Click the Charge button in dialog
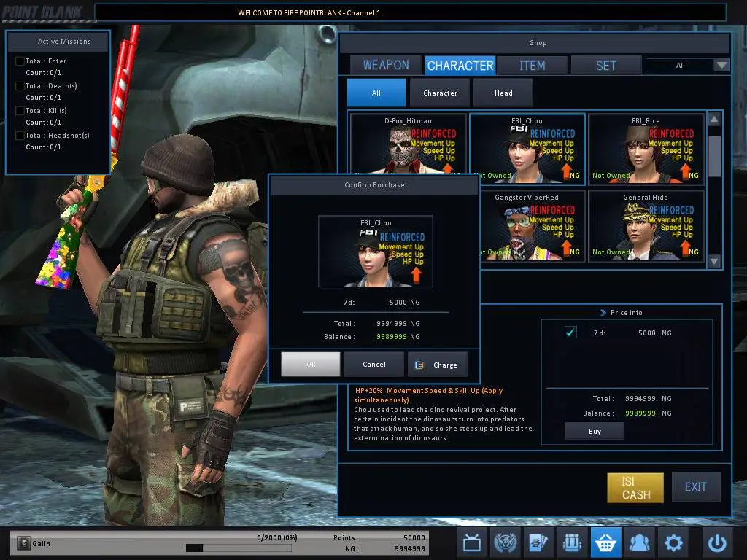The image size is (747, 560). (438, 365)
